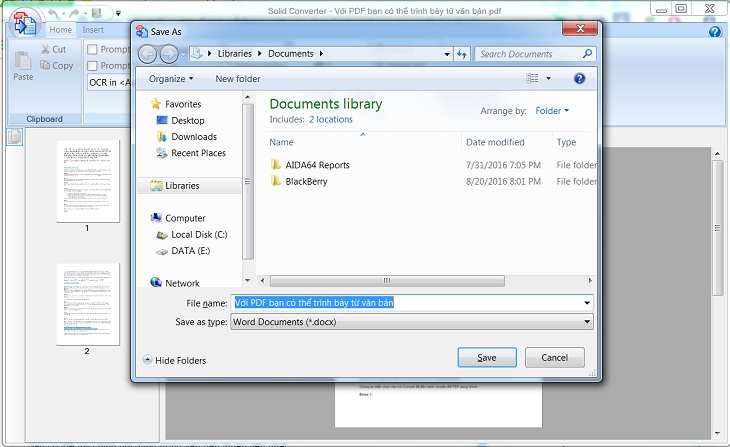Select Network in the navigation pane
The width and height of the screenshot is (730, 447).
175,283
